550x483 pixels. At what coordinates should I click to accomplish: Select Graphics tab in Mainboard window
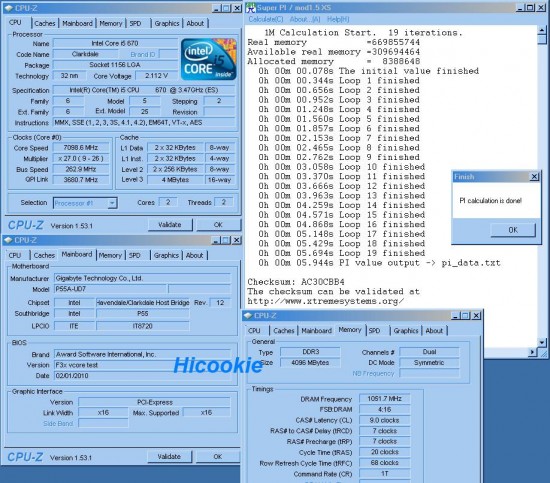pos(166,255)
